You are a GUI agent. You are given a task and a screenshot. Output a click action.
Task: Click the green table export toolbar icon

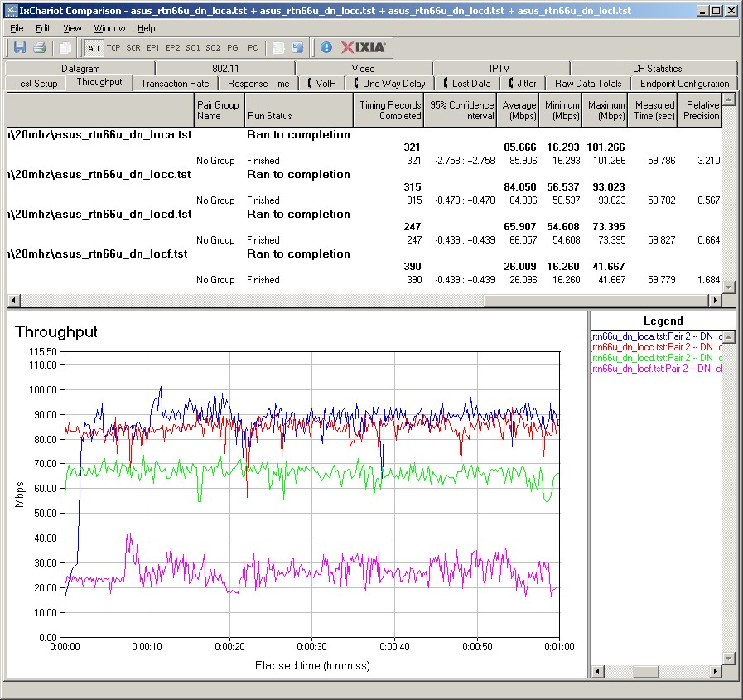(278, 47)
